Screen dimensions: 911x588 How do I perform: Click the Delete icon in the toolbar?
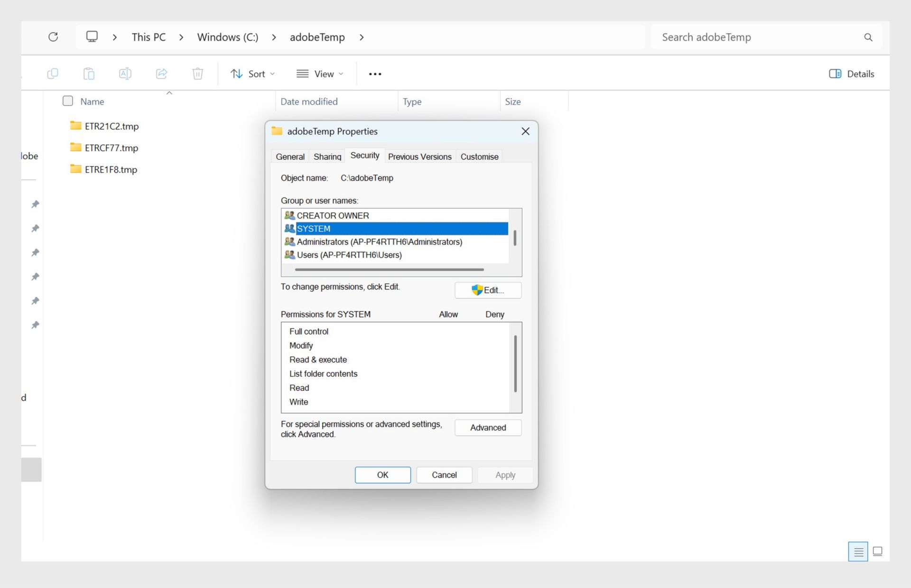[x=197, y=73]
